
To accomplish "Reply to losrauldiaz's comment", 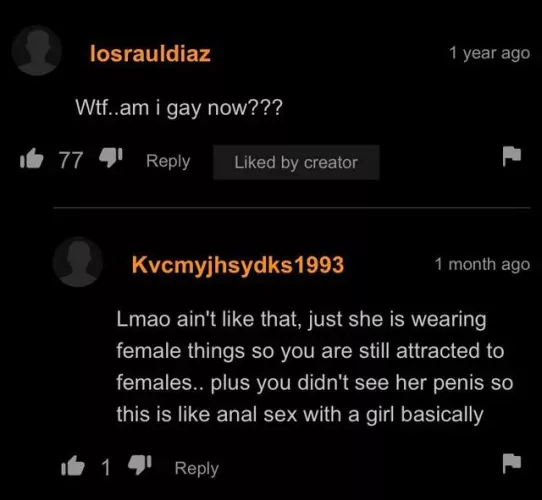I will pos(168,161).
